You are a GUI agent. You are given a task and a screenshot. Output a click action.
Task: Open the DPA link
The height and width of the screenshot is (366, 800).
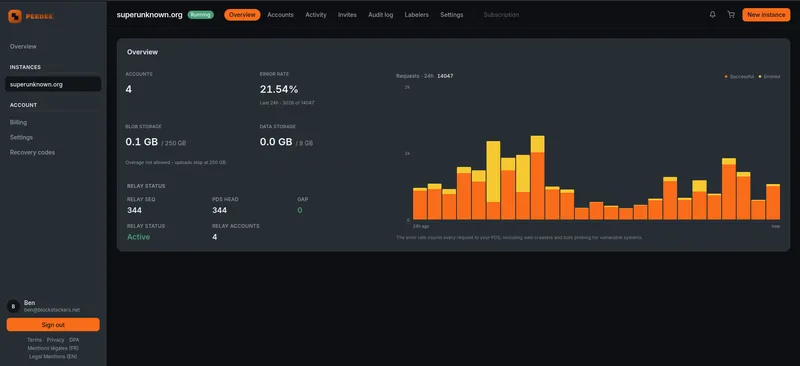point(74,340)
